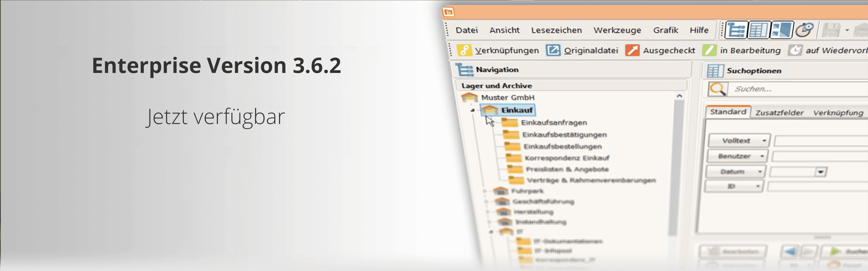Click the navigation tree scrollbar up arrow
868x271 pixels.
(679, 96)
